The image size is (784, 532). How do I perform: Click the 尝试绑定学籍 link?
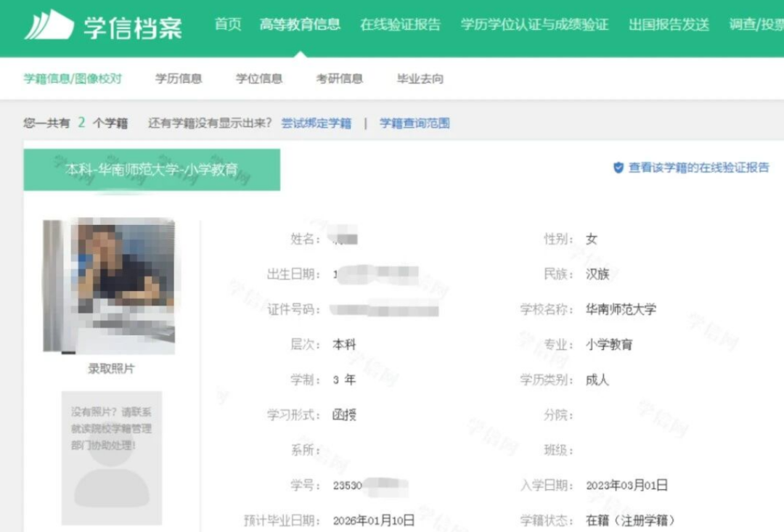click(x=316, y=123)
